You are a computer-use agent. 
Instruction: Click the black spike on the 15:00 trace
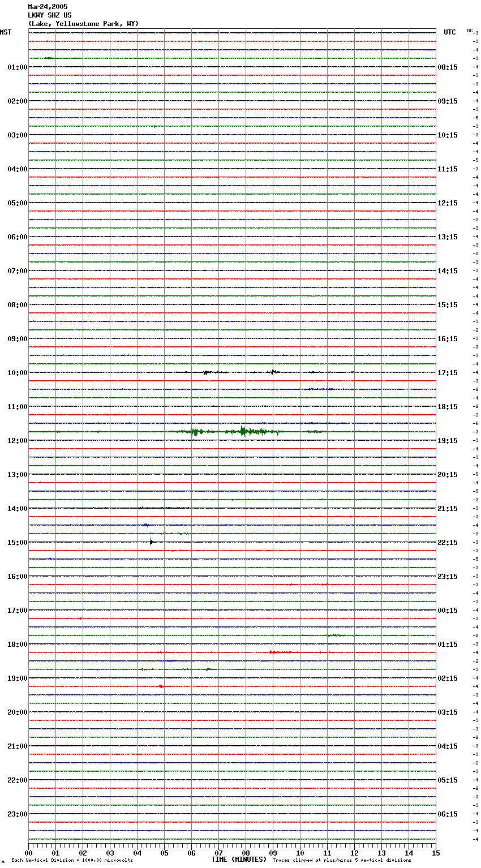(x=151, y=542)
